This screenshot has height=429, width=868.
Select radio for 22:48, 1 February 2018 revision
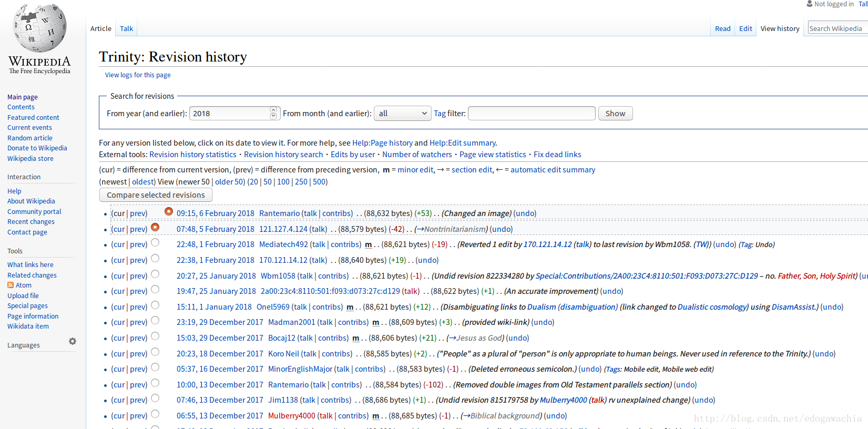point(155,242)
